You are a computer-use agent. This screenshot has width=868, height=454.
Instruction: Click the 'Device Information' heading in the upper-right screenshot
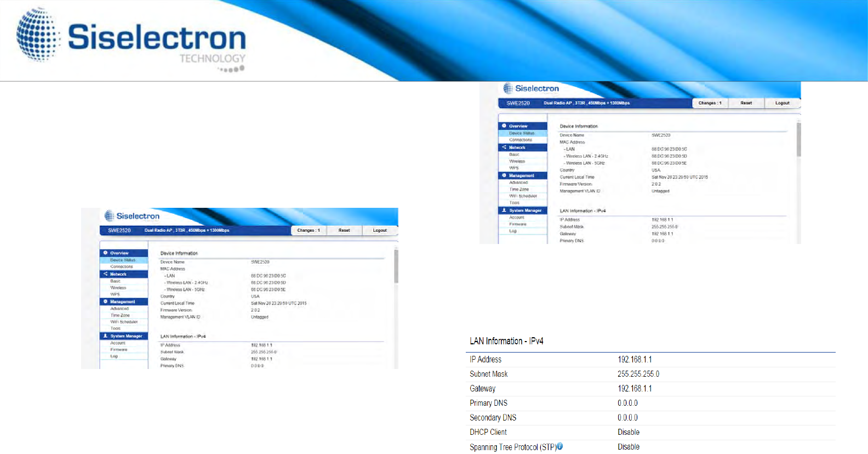click(579, 126)
